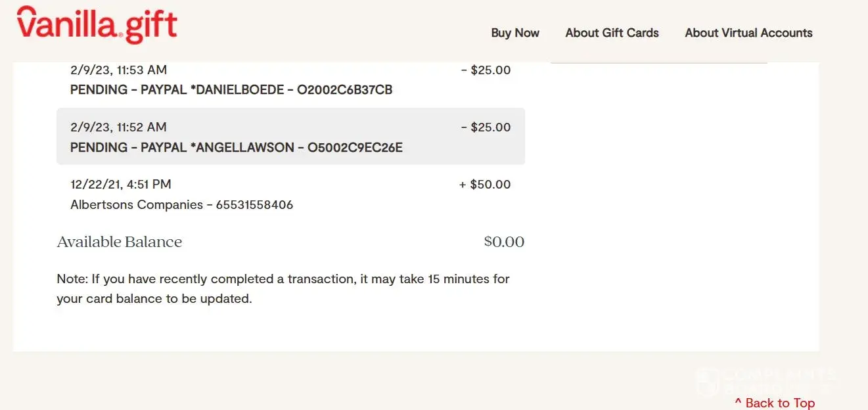
Task: Click the balance update note text
Action: (x=283, y=288)
